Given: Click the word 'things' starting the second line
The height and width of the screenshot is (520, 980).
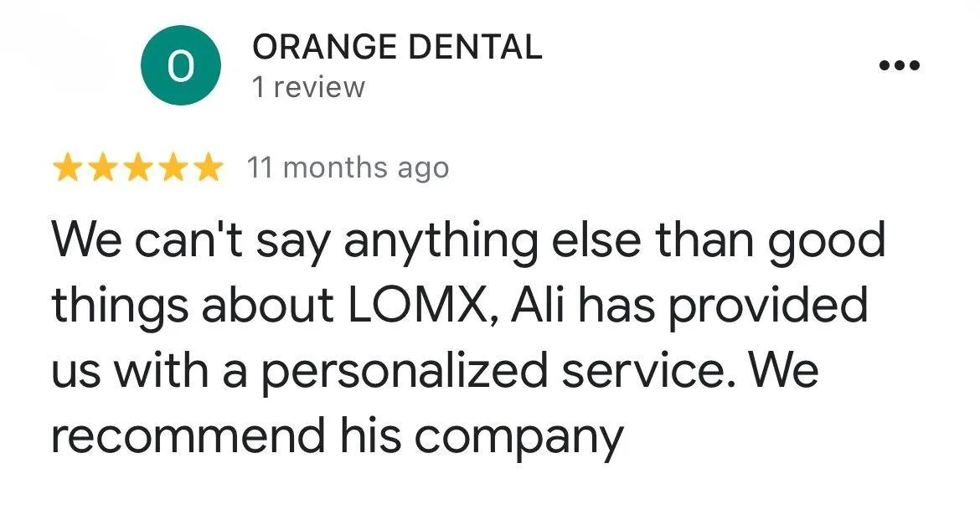Looking at the screenshot, I should pos(120,306).
